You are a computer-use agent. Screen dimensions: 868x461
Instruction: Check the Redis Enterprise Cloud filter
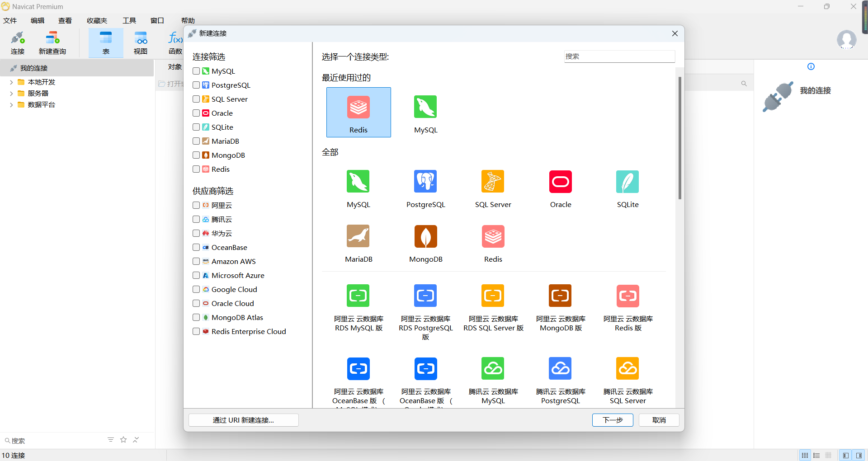[x=196, y=331]
